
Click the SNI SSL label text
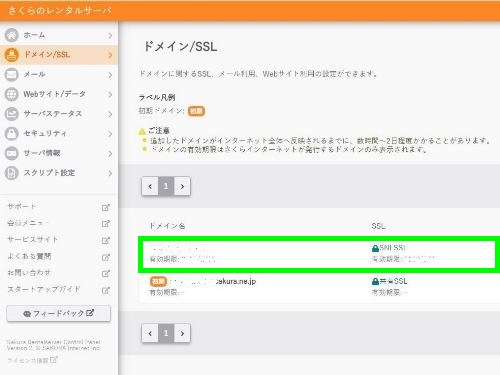click(x=393, y=248)
